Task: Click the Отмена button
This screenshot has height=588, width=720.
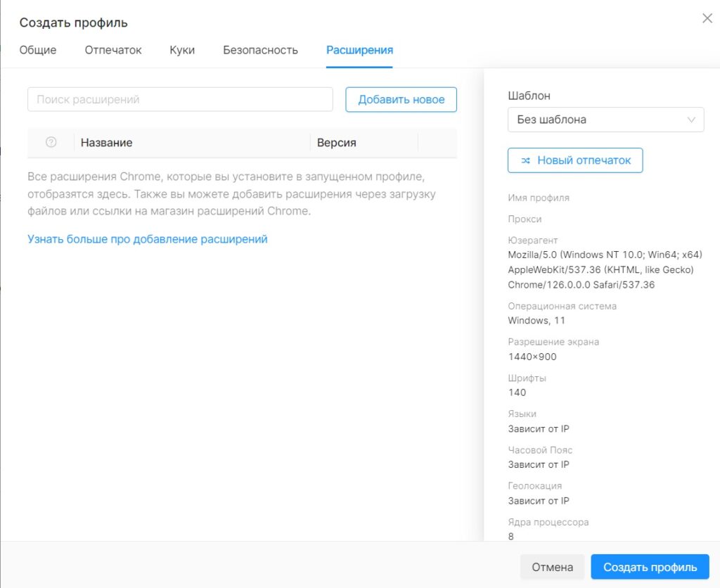Action: [x=553, y=567]
